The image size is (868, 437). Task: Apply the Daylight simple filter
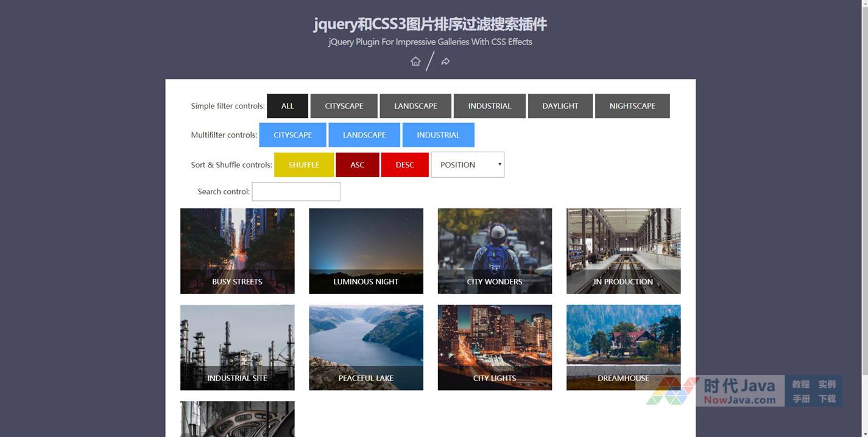pyautogui.click(x=560, y=106)
